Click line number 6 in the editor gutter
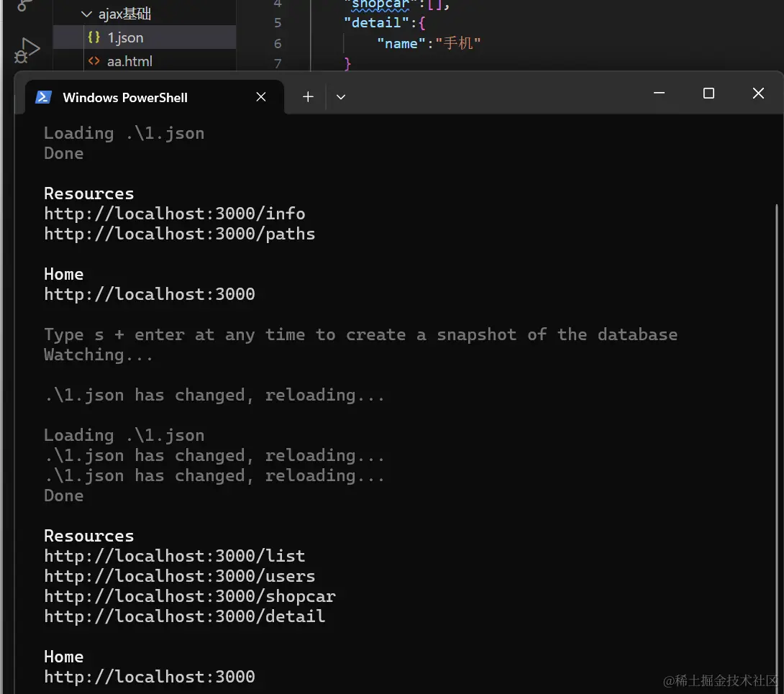 point(278,43)
